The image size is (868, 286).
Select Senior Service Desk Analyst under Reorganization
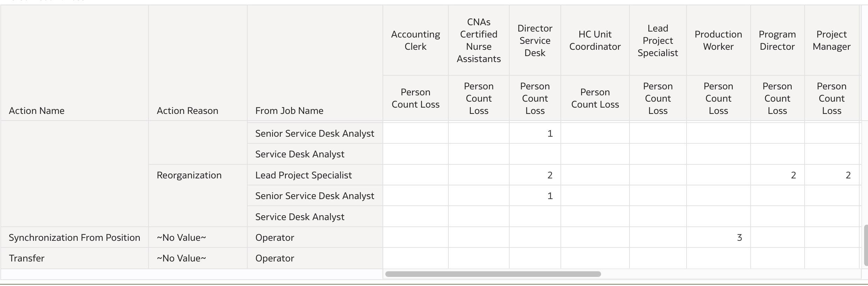(x=315, y=196)
